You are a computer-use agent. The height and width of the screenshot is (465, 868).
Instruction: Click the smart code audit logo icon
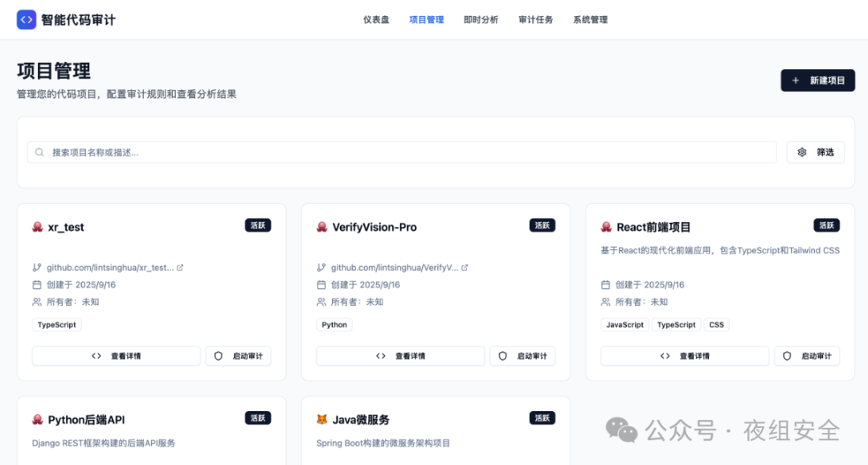(27, 19)
